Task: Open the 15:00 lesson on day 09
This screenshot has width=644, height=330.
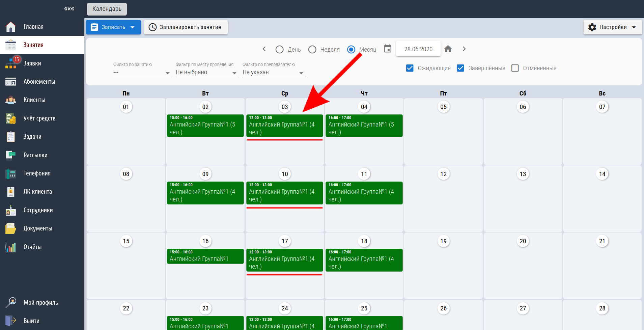Action: (x=205, y=193)
